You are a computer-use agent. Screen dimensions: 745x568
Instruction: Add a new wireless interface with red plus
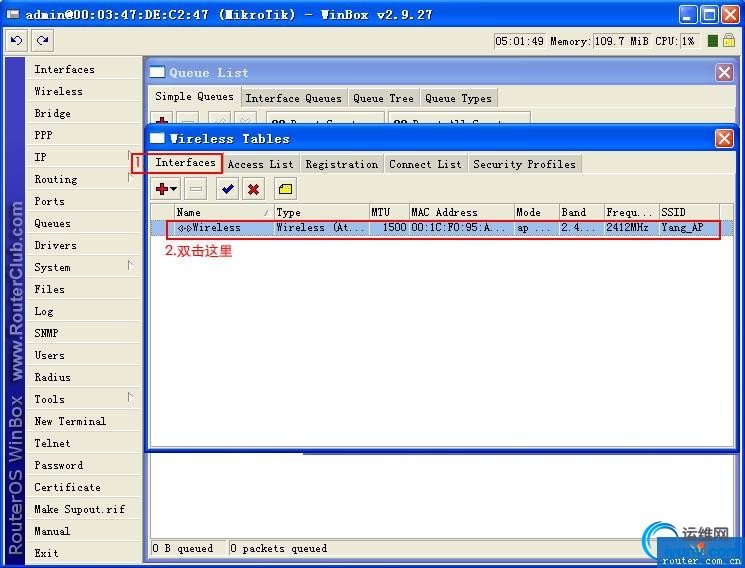pyautogui.click(x=162, y=189)
